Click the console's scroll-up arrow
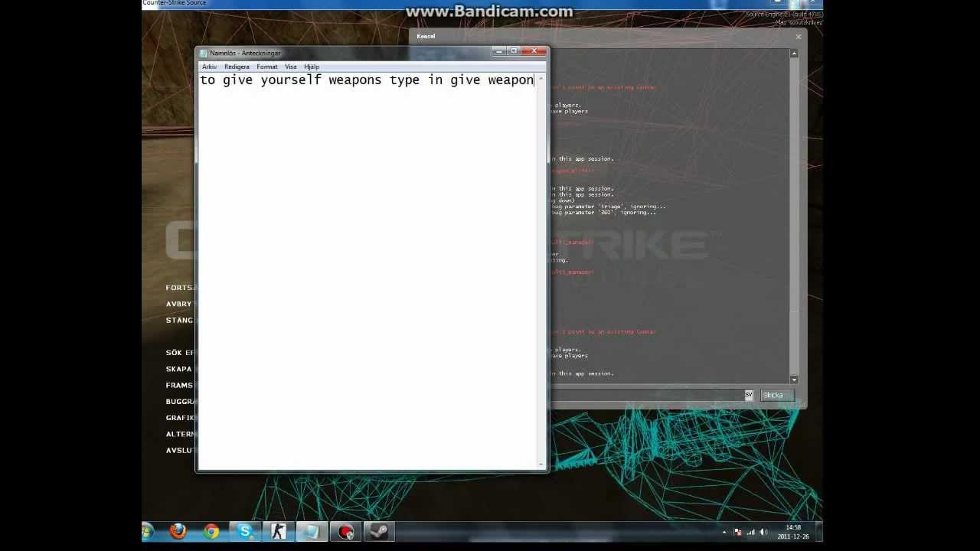Screen dimensions: 980x551 coord(794,54)
